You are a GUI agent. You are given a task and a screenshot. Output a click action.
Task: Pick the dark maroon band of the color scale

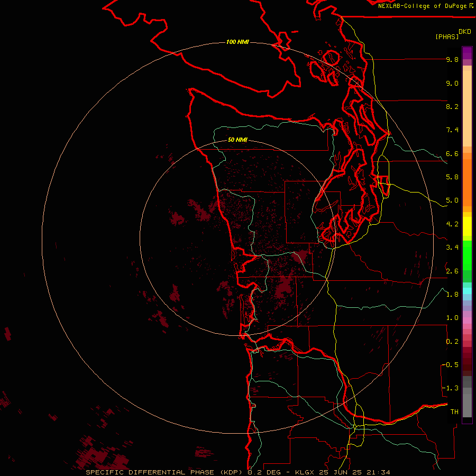point(467,361)
